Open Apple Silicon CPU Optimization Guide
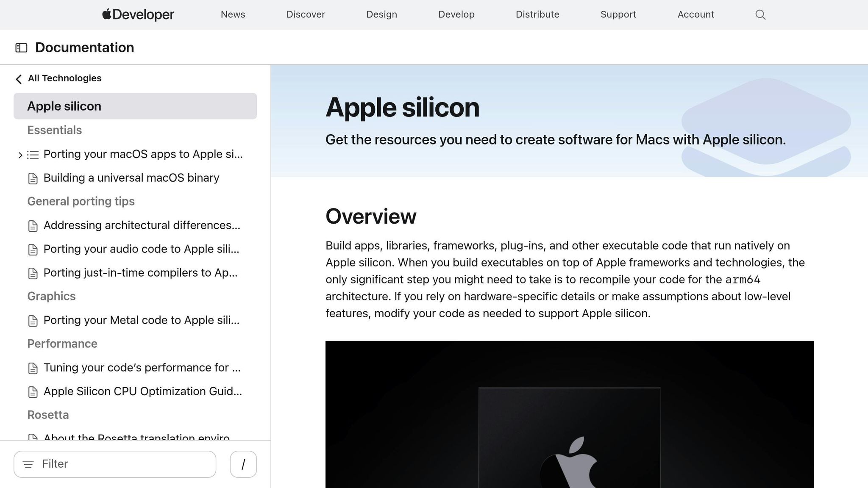 click(x=142, y=391)
